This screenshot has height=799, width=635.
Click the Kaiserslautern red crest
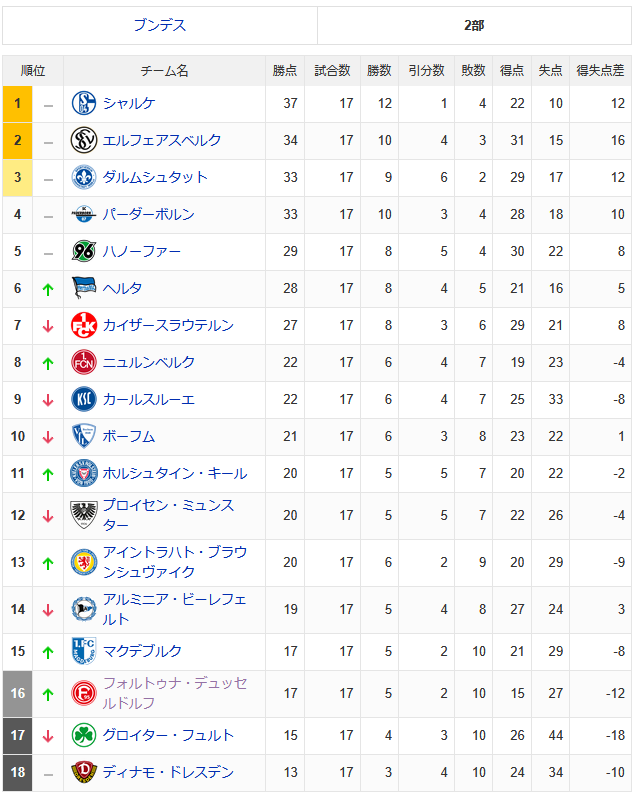(83, 325)
